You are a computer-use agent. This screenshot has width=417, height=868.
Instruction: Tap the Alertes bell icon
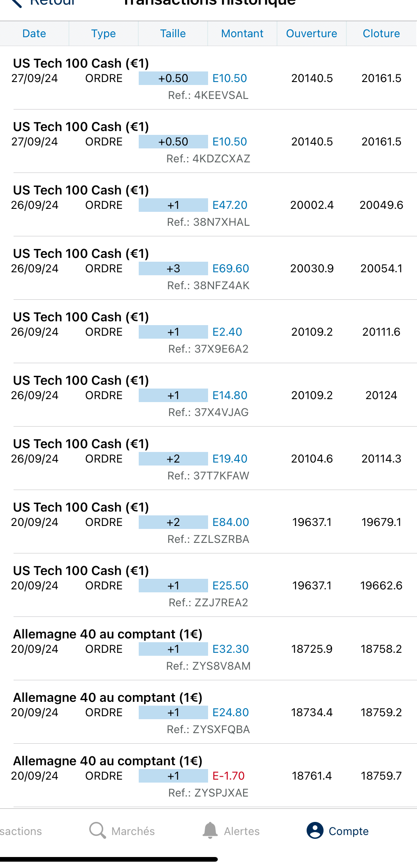coord(210,830)
